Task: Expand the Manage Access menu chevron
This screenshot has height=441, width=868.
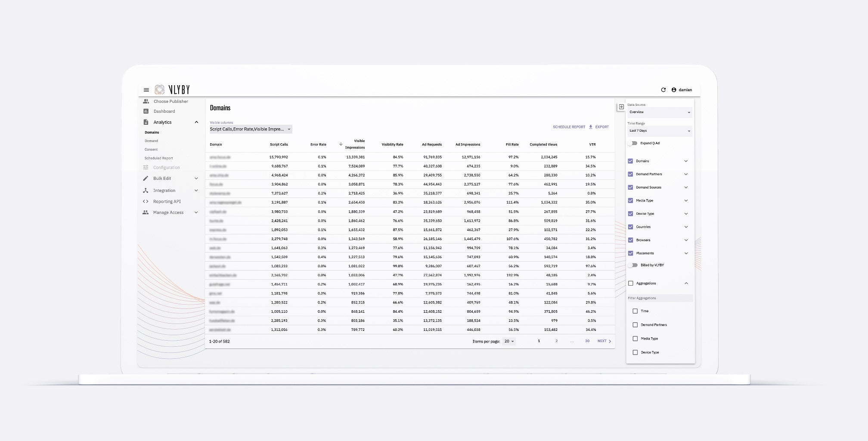Action: click(196, 213)
